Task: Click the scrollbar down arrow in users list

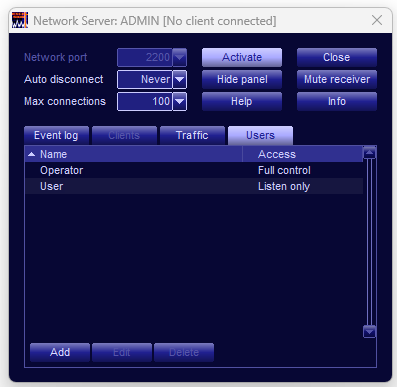Action: pos(369,332)
